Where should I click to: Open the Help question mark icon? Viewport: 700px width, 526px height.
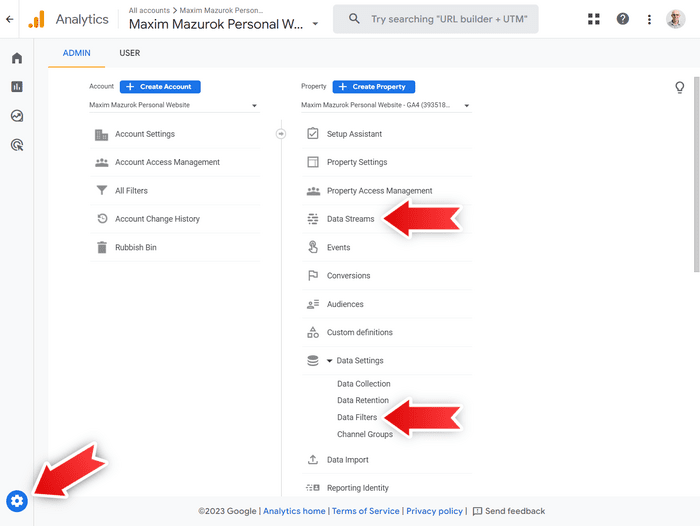623,19
